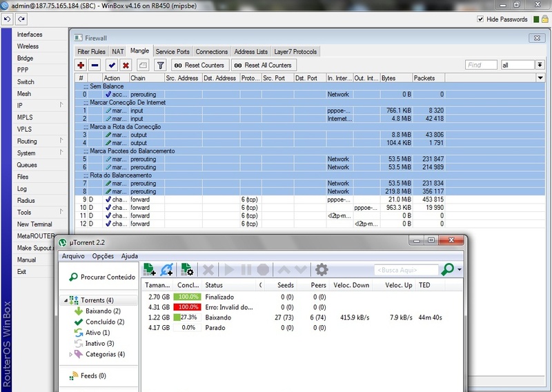Switch to Connections tab

(212, 52)
